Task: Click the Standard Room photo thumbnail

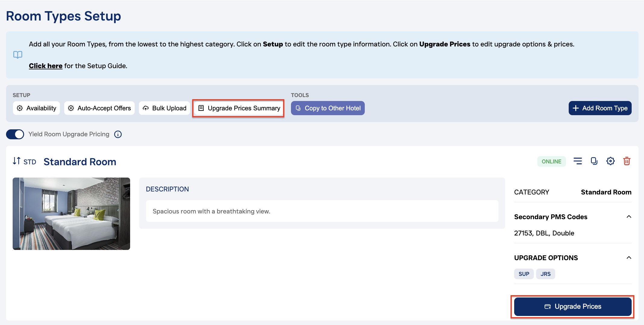Action: pyautogui.click(x=71, y=214)
